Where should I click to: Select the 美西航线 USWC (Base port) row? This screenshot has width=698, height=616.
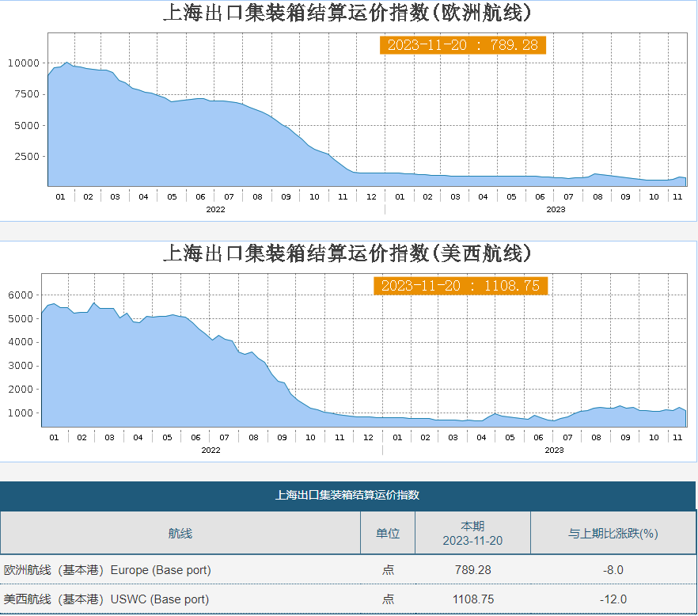tap(347, 599)
